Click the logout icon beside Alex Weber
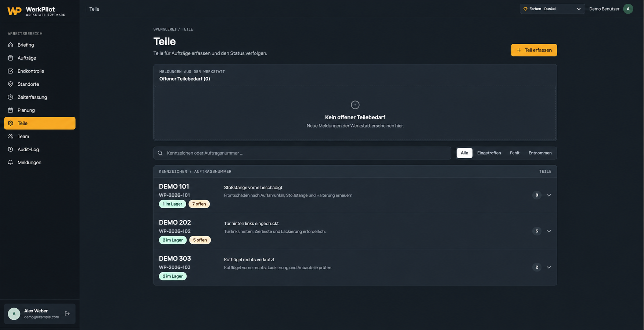 (x=67, y=314)
